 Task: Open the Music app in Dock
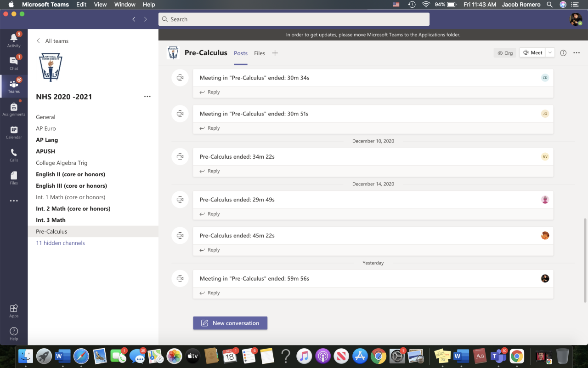click(304, 356)
